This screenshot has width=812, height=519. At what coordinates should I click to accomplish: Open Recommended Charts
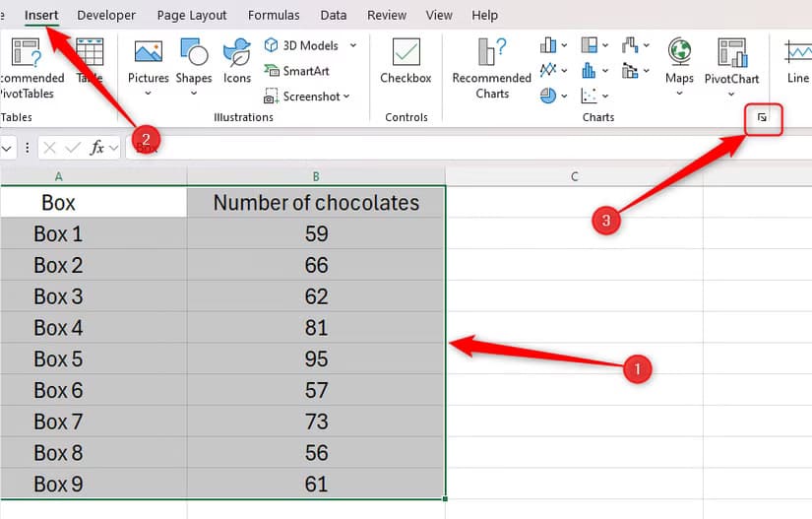pyautogui.click(x=491, y=68)
